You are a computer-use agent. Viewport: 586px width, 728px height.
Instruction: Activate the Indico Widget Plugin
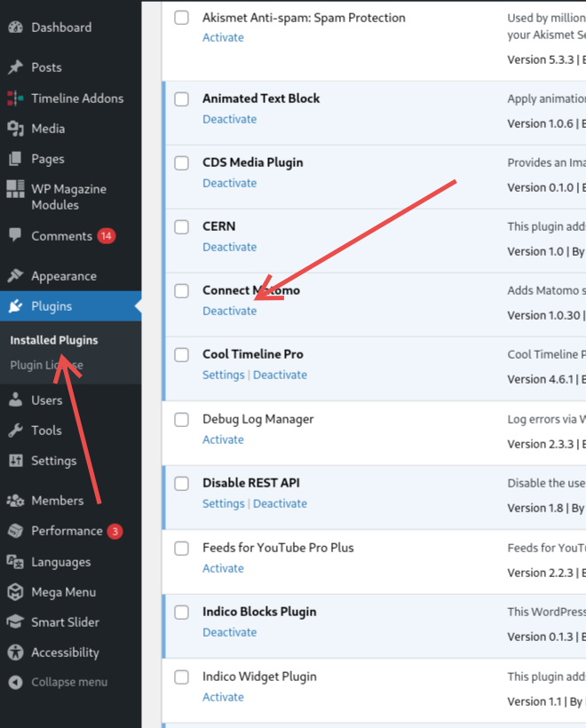pos(223,697)
